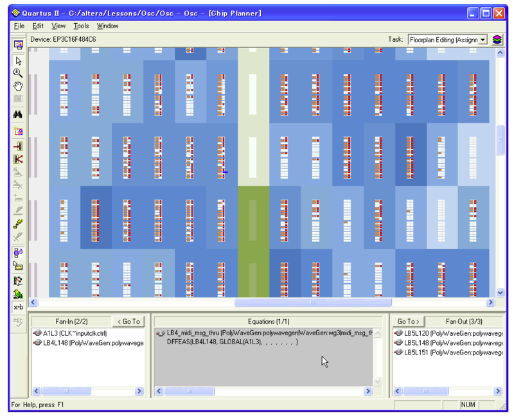Image resolution: width=514 pixels, height=420 pixels.
Task: Click chip view scroll left arrow
Action: (x=33, y=302)
